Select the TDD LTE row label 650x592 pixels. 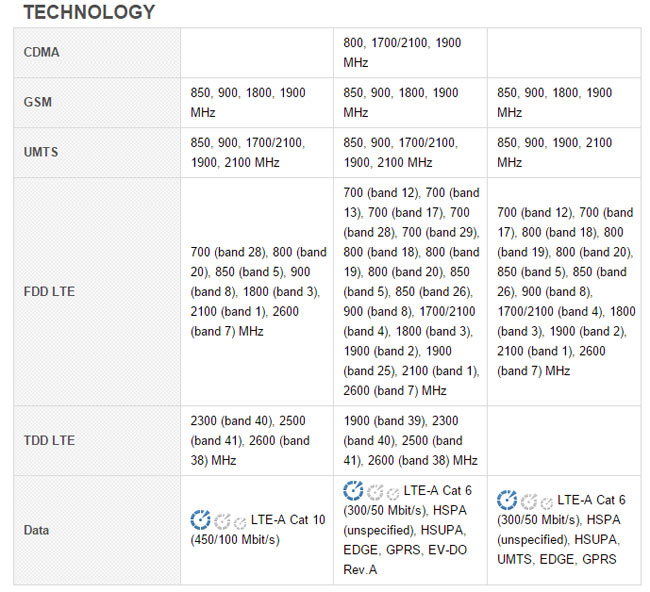tap(49, 440)
